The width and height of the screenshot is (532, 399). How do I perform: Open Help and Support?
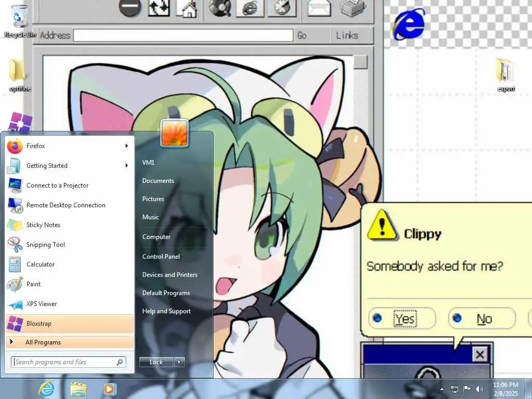pos(166,311)
